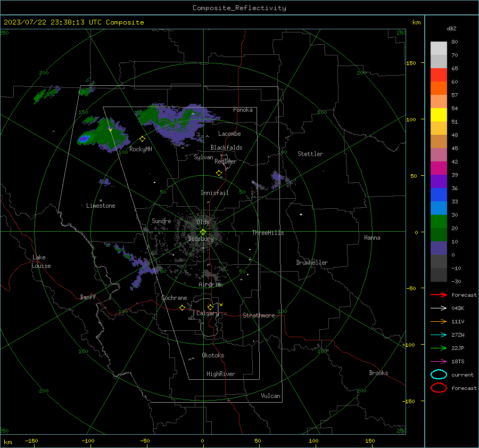Pick the red swatch between 65 and 60 dBZ
The width and height of the screenshot is (479, 448).
pos(439,75)
